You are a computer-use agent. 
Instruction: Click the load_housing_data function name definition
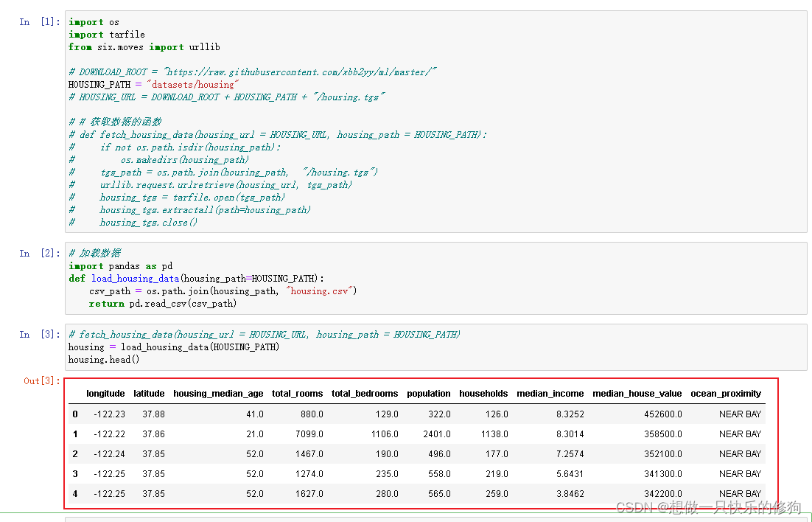click(x=135, y=279)
